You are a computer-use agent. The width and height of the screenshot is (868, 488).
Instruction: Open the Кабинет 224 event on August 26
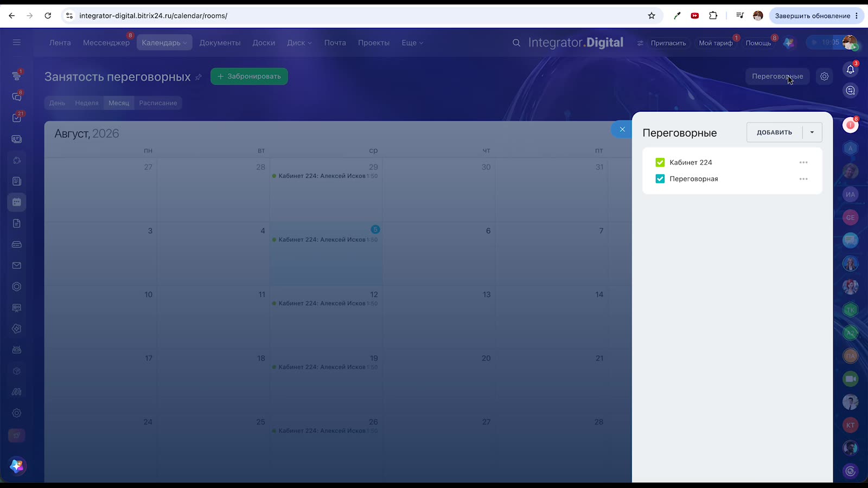[325, 431]
